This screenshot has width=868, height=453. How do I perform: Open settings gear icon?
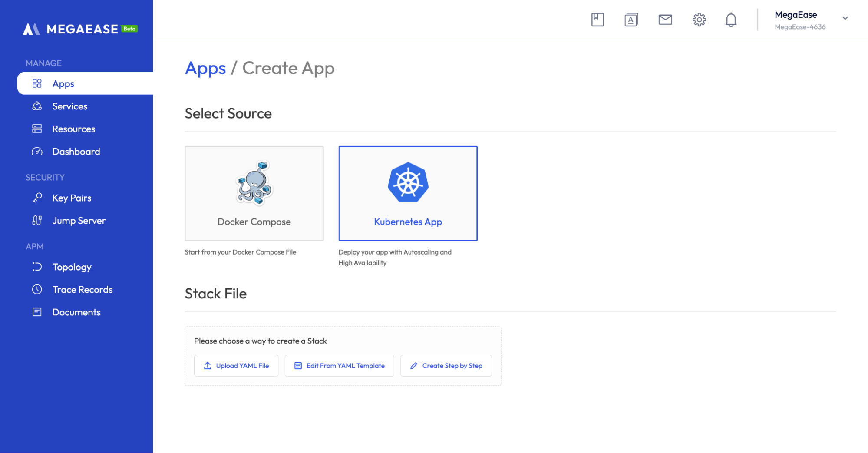(x=699, y=20)
